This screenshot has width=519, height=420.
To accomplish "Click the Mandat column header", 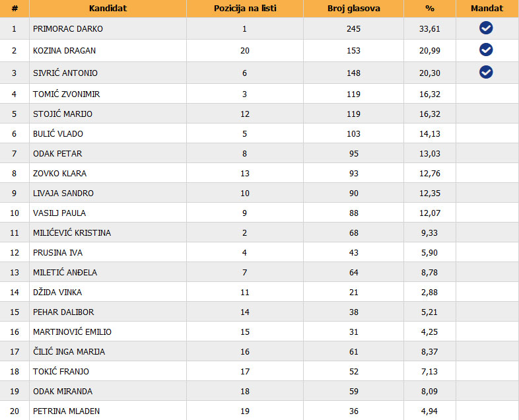I will point(487,9).
